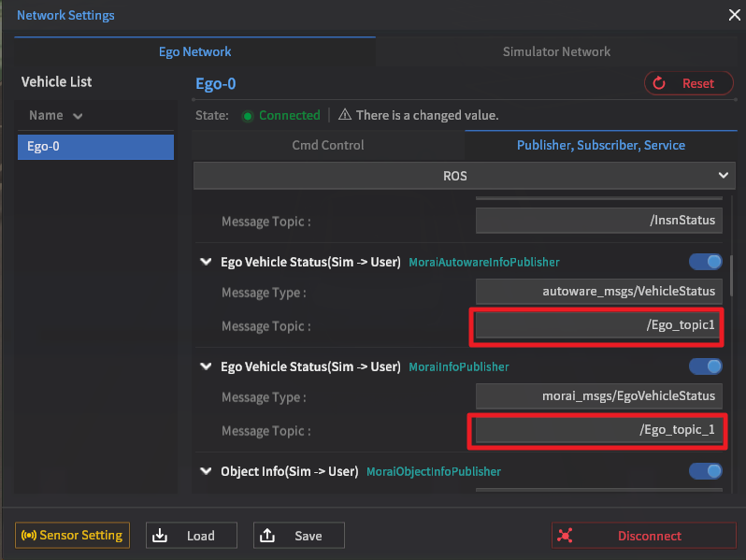Select Ego-0 in the Vehicle List
Image resolution: width=746 pixels, height=560 pixels.
click(x=95, y=147)
